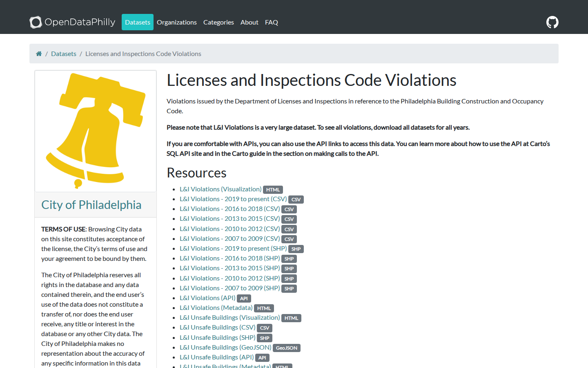588x368 pixels.
Task: Click the Datasets breadcrumb link
Action: 64,54
